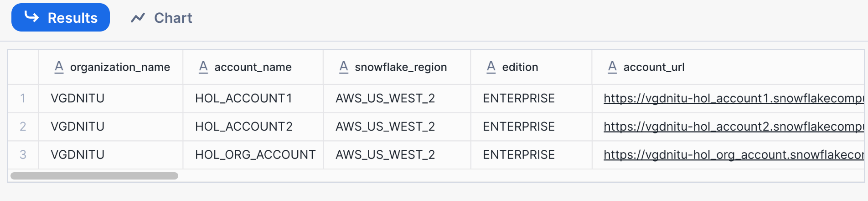Select row number 3
Viewport: 868px width, 201px height.
click(23, 155)
